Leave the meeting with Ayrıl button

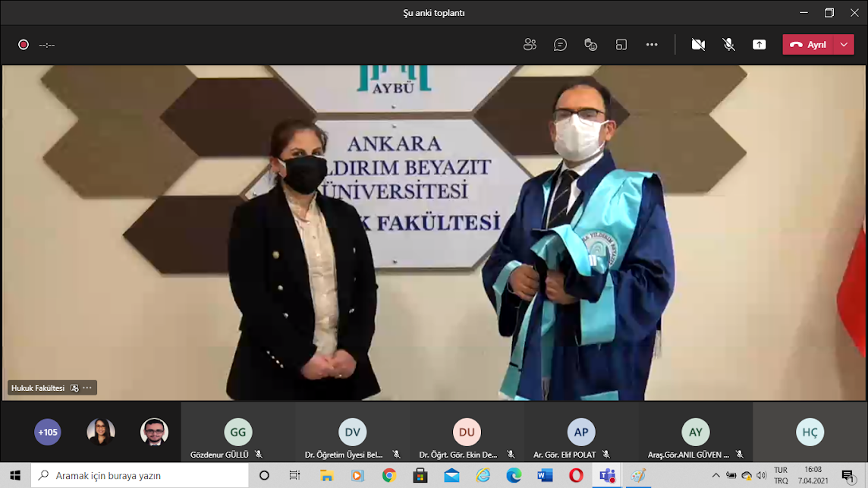[808, 45]
